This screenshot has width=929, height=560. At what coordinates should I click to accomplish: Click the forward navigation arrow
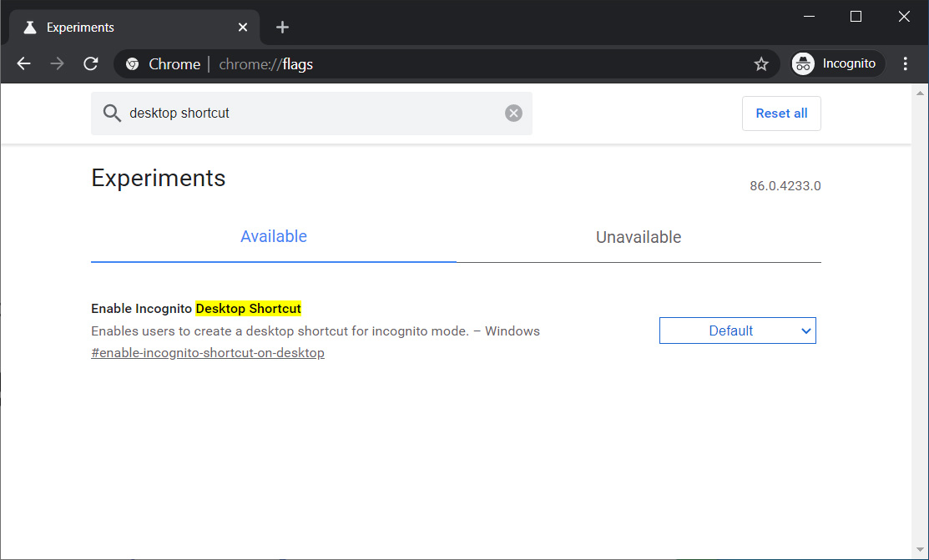point(57,63)
